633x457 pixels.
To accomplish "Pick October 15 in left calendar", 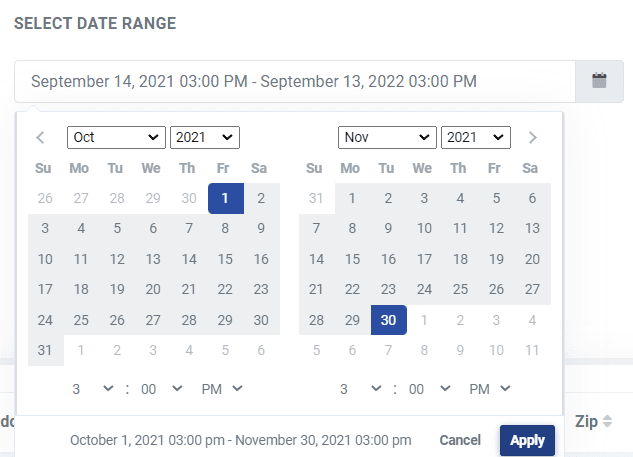I will point(225,259).
